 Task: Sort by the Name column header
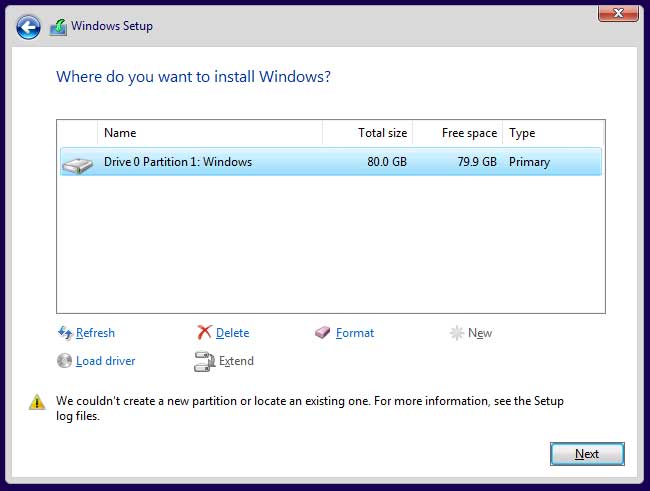[210, 133]
